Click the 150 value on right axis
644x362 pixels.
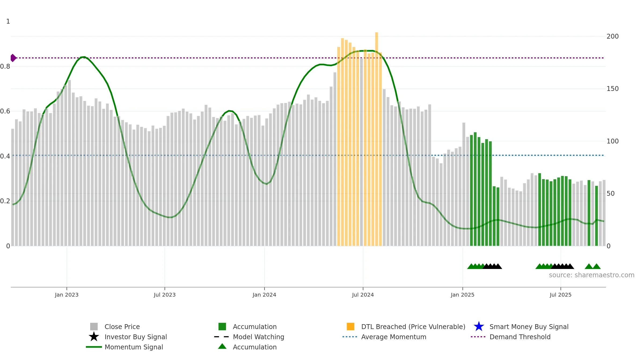pos(613,88)
